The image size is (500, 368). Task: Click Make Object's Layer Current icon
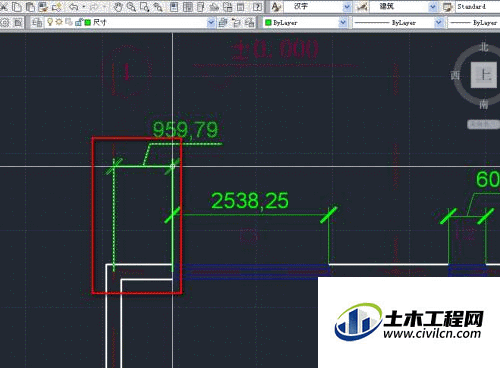pos(223,22)
